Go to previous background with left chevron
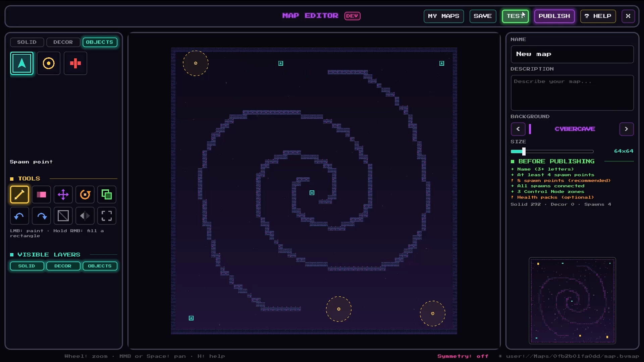 [x=518, y=129]
